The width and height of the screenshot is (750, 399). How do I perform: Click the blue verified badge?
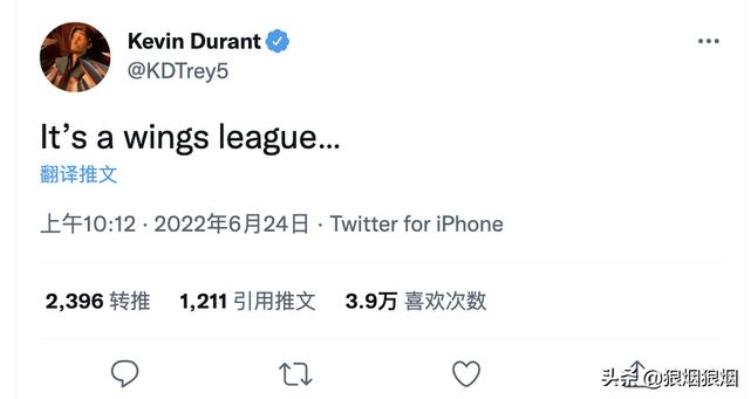[277, 41]
